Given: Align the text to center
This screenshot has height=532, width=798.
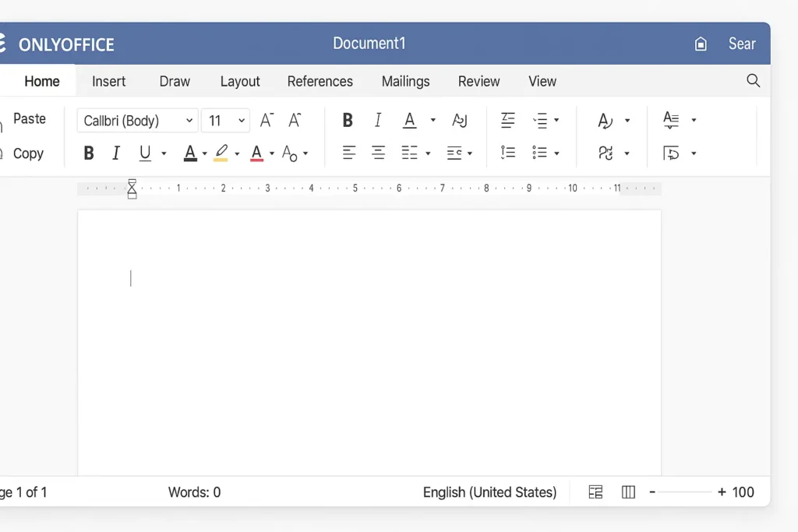Looking at the screenshot, I should (378, 153).
